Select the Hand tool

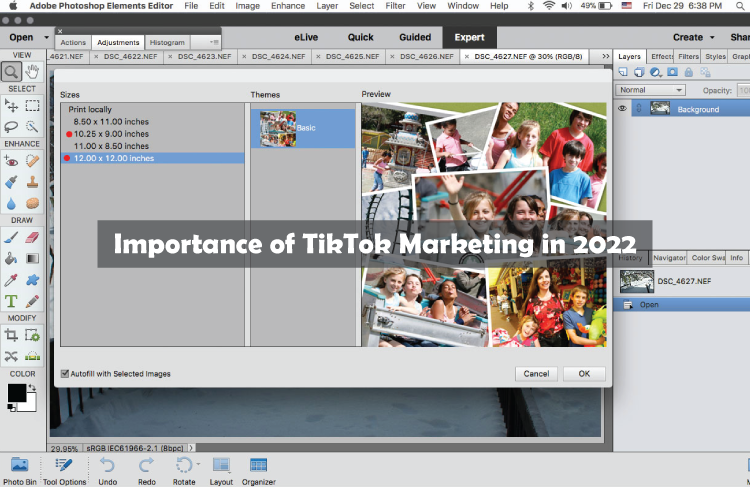(x=32, y=71)
